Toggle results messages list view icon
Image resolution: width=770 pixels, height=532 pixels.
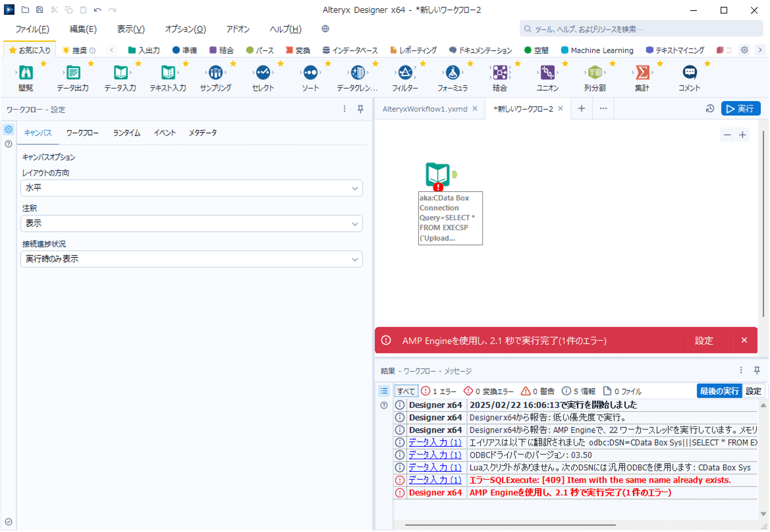pos(384,391)
